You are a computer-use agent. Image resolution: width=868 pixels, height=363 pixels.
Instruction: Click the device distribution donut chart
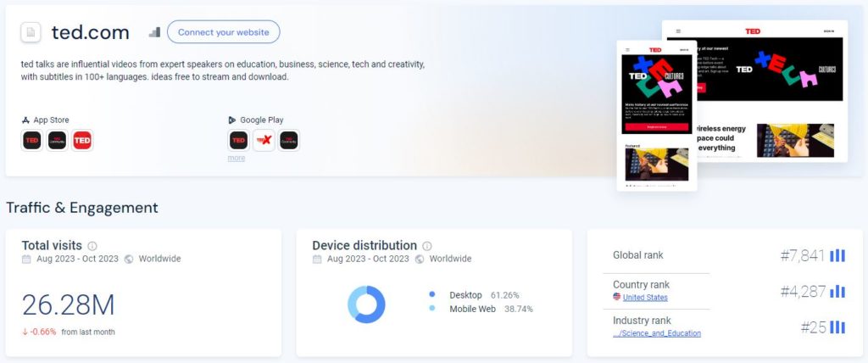tap(366, 304)
